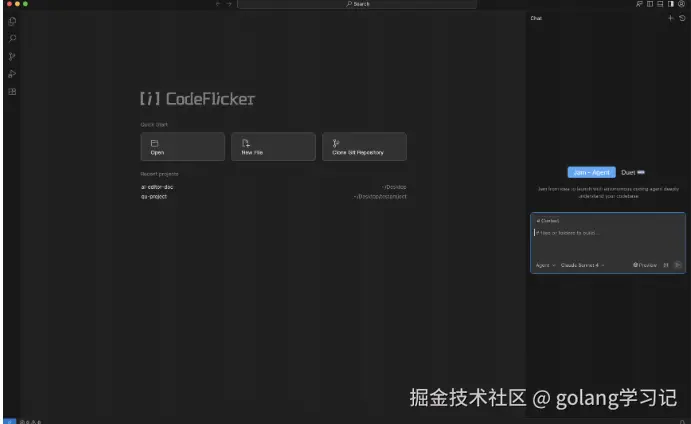The image size is (691, 424).
Task: Open chat history icon
Action: click(682, 18)
